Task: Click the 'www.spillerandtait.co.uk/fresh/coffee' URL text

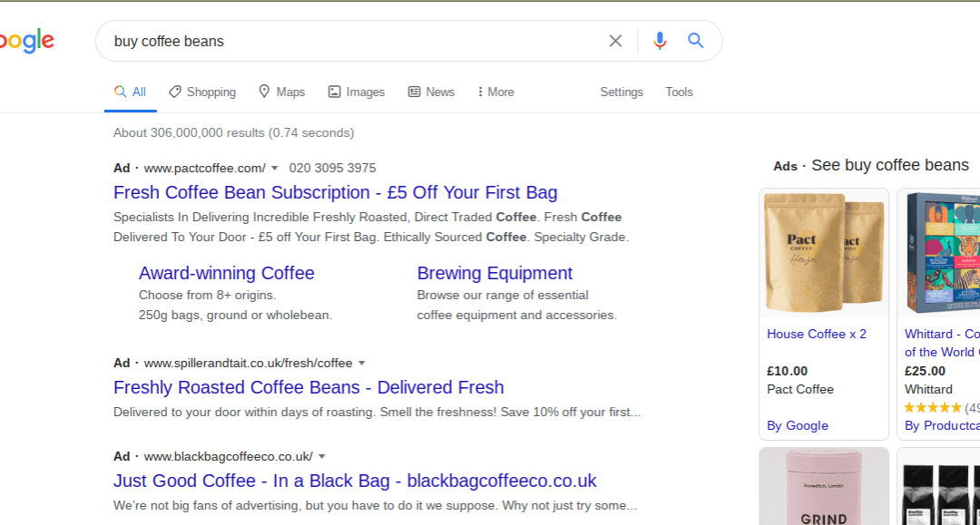Action: [248, 363]
